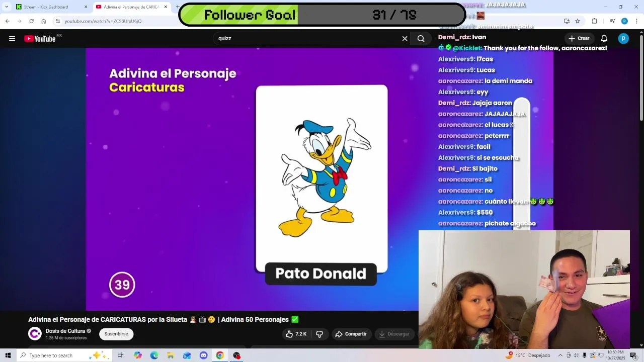644x362 pixels.
Task: Open the Dosis de Cultura channel avatar
Action: (x=35, y=334)
